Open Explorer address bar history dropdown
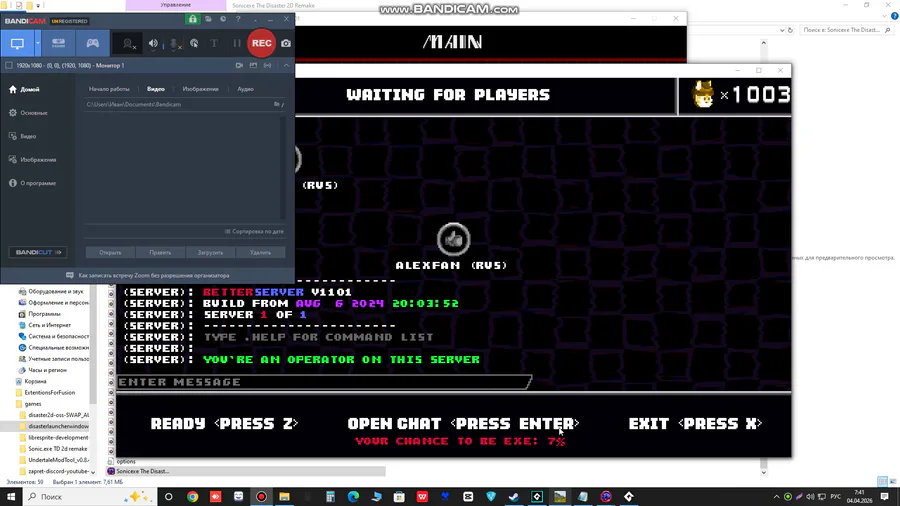The image size is (900, 506). (x=782, y=30)
